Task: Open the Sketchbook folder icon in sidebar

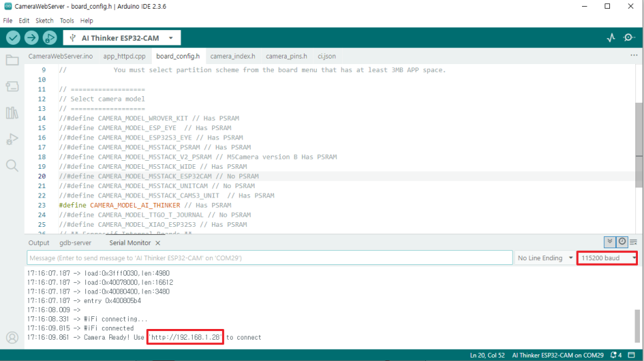Action: coord(12,60)
